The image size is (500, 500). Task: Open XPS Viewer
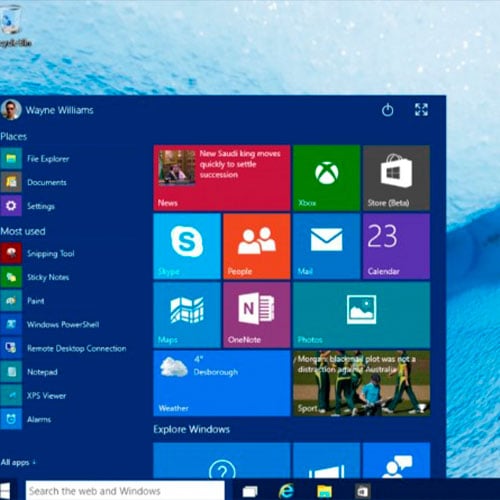click(33, 396)
